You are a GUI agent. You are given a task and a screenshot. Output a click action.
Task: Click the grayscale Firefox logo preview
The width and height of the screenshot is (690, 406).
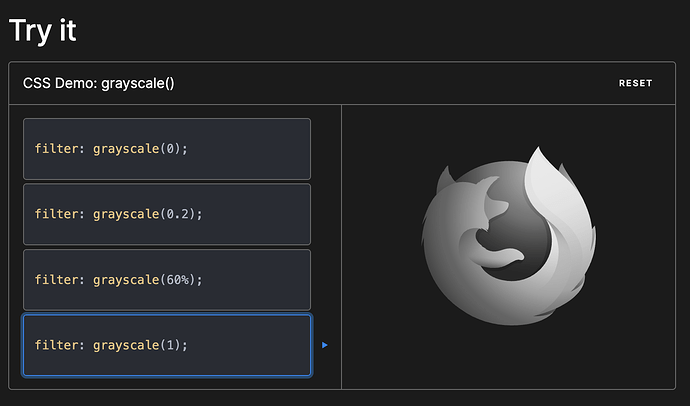508,236
